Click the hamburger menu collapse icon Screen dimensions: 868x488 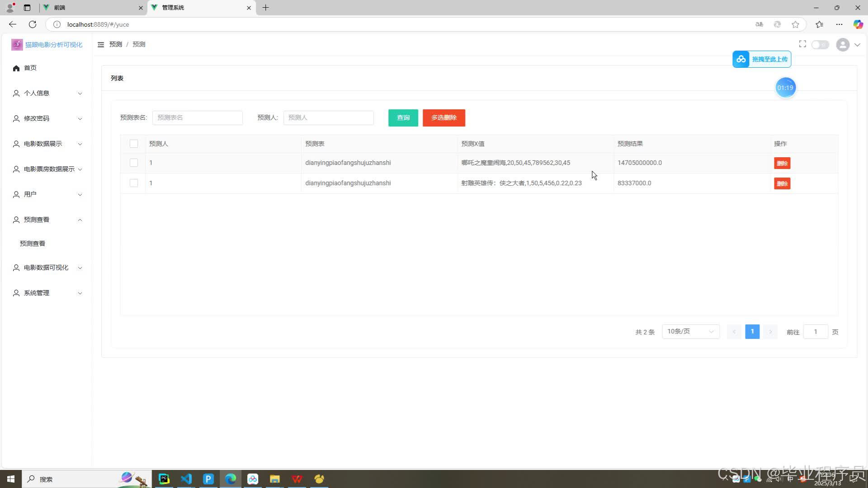coord(101,45)
